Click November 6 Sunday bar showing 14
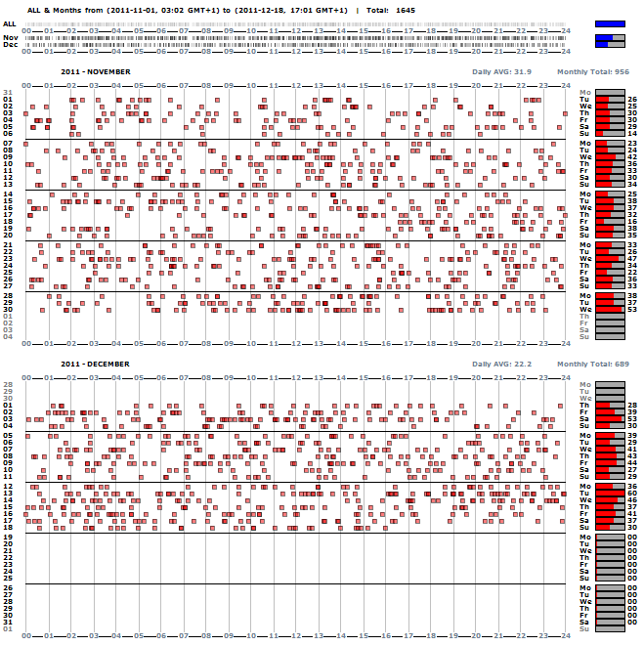The image size is (644, 646). click(610, 133)
